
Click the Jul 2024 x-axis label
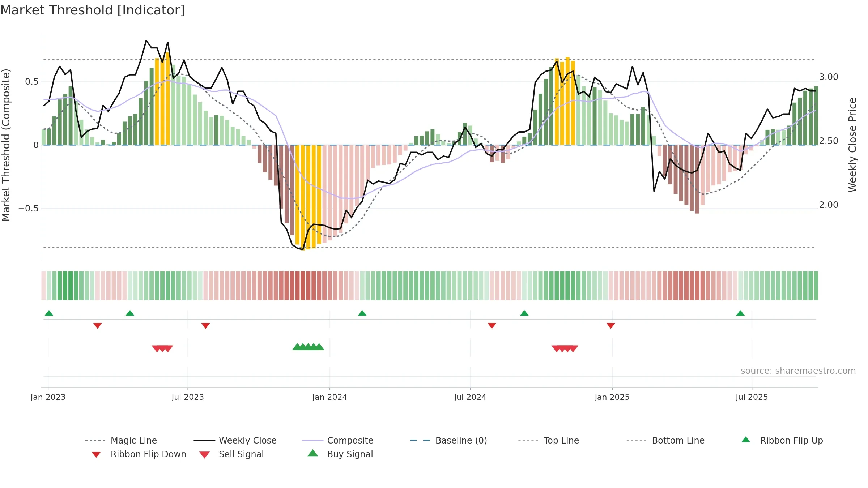tap(470, 397)
